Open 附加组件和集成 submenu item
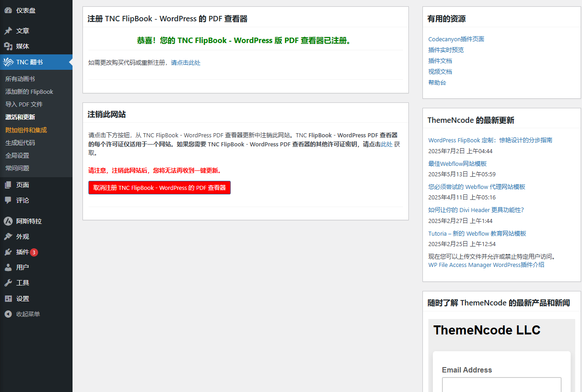The height and width of the screenshot is (392, 582). point(26,130)
